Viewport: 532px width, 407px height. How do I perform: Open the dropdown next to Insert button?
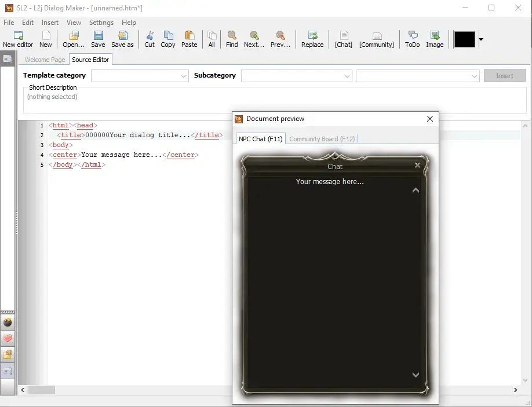(418, 76)
